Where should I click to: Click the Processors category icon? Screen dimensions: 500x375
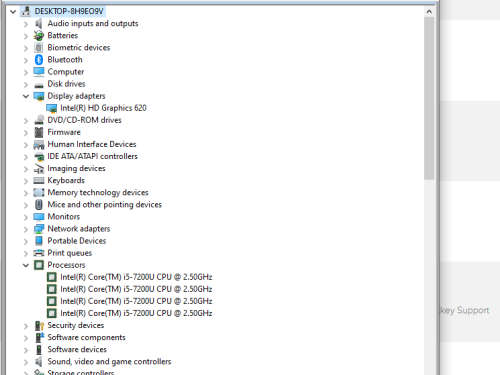click(39, 265)
